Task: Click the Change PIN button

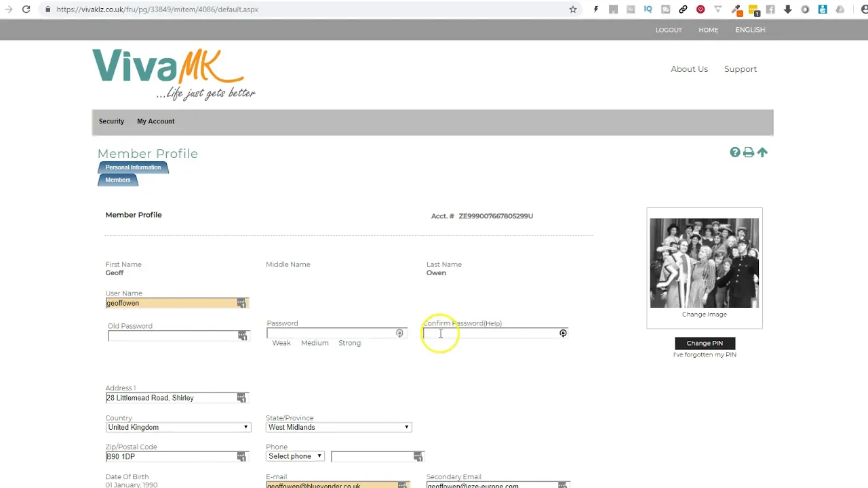Action: (x=705, y=343)
